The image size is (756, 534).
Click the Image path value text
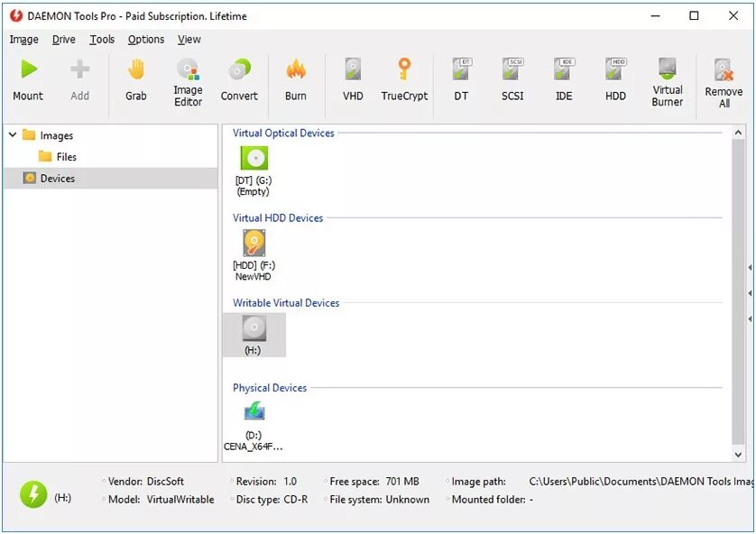pyautogui.click(x=641, y=482)
